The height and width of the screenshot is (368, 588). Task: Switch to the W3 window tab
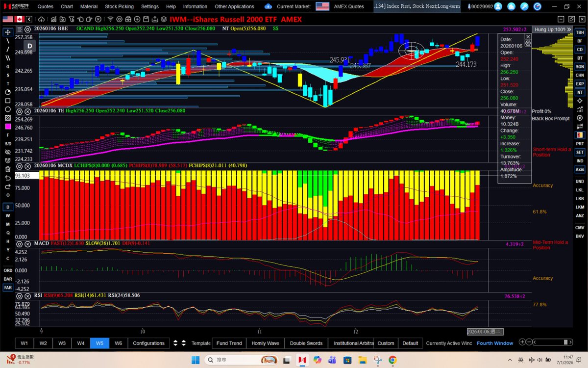(x=62, y=343)
